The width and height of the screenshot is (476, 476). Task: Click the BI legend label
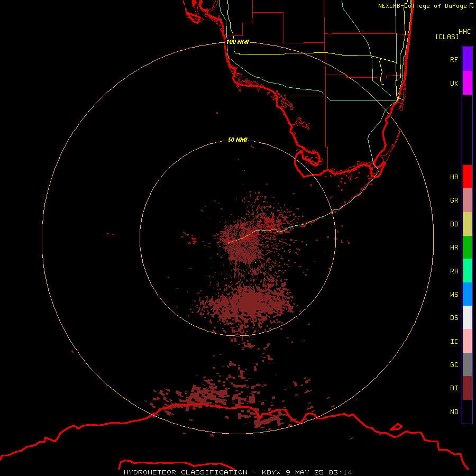tap(454, 388)
